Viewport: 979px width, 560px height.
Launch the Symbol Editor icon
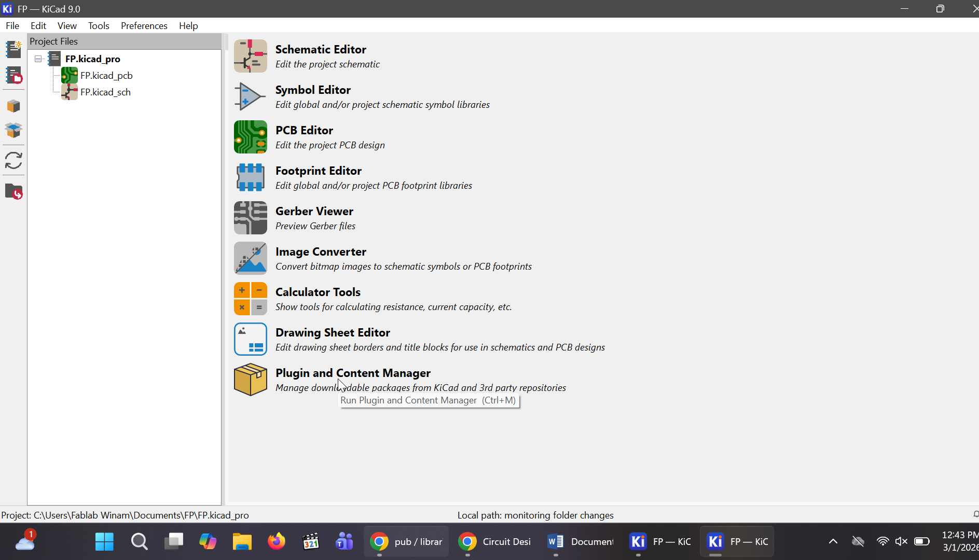point(250,96)
